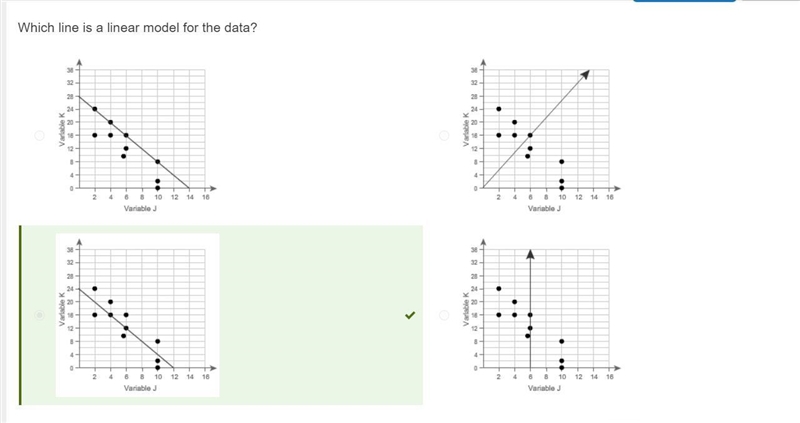Select the radio button for the top-right graph

[444, 135]
